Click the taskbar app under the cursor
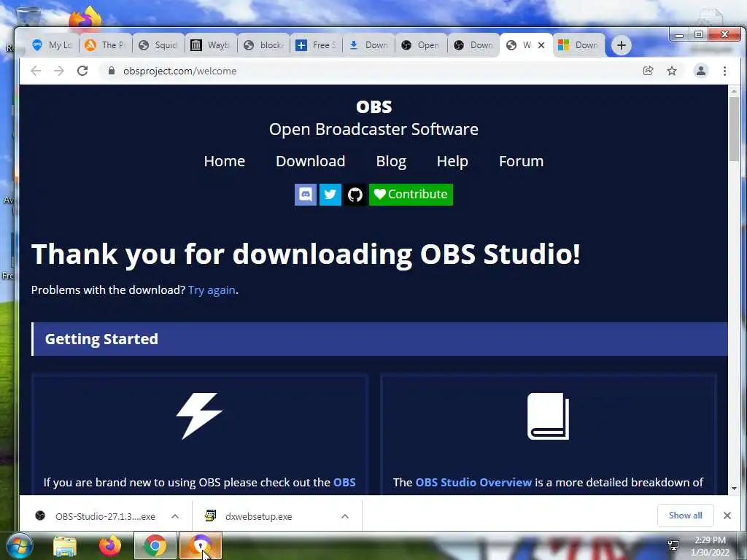Viewport: 747px width, 560px height. 201,545
